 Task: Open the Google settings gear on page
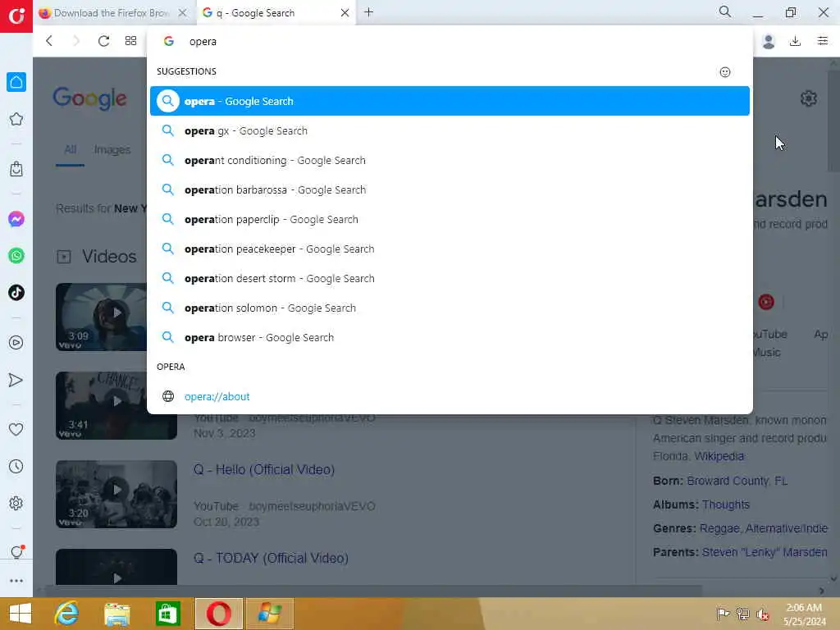coord(808,98)
